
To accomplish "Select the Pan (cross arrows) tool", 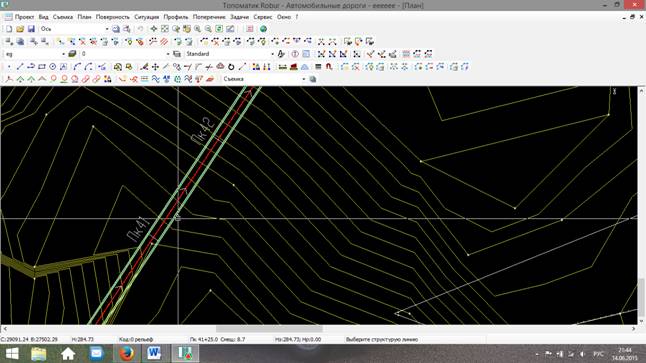I will click(154, 29).
